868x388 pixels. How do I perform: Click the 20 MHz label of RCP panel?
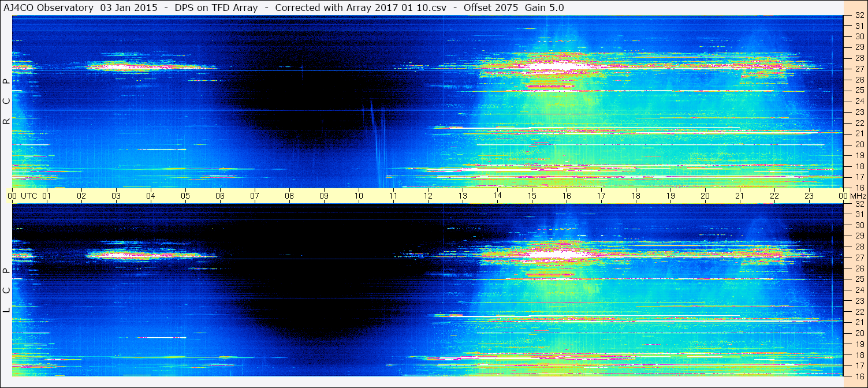click(x=859, y=144)
